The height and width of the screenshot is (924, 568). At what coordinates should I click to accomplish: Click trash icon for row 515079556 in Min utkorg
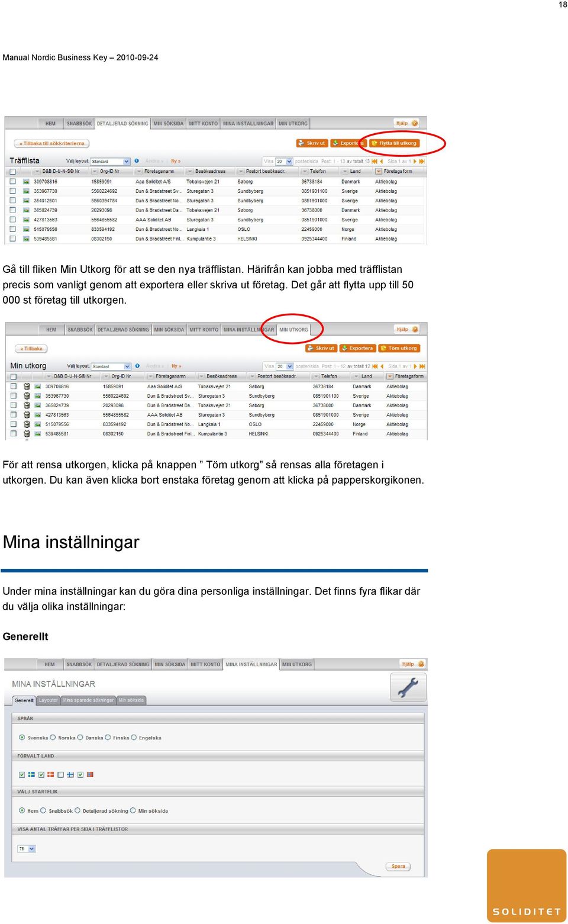click(27, 424)
